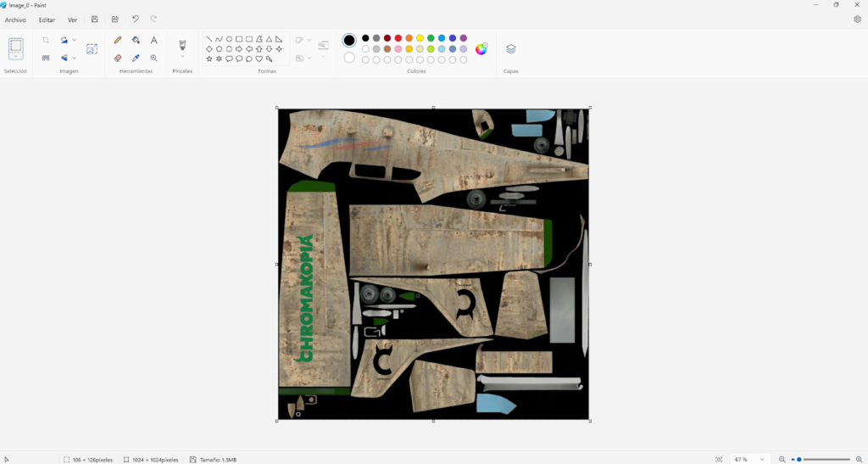Image resolution: width=868 pixels, height=464 pixels.
Task: Choose the Curve shape
Action: (x=219, y=39)
